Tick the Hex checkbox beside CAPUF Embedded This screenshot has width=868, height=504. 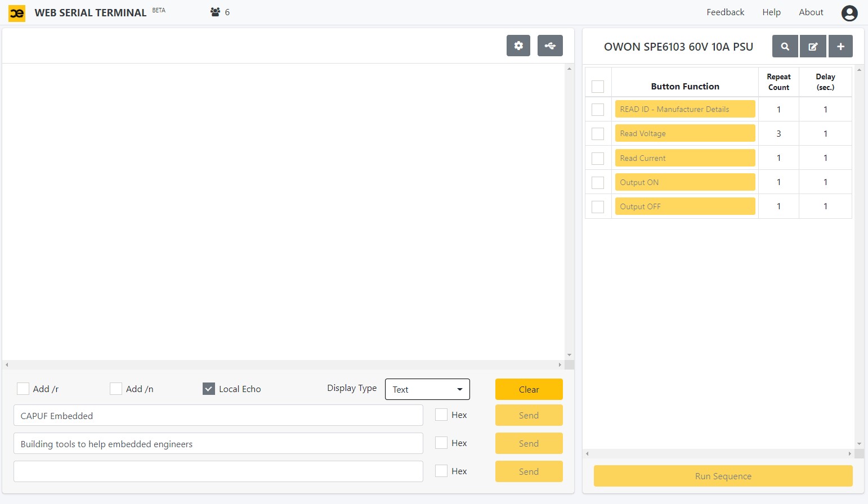click(441, 415)
